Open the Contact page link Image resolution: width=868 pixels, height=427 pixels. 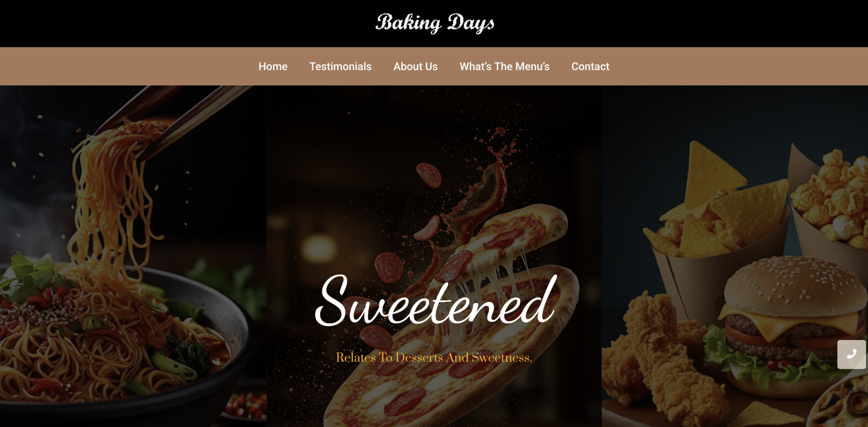click(590, 66)
